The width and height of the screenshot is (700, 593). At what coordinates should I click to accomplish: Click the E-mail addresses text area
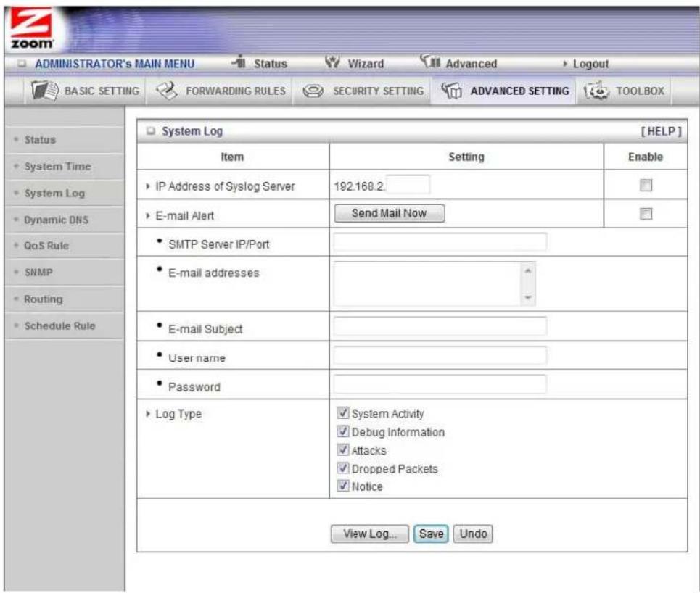click(x=435, y=283)
